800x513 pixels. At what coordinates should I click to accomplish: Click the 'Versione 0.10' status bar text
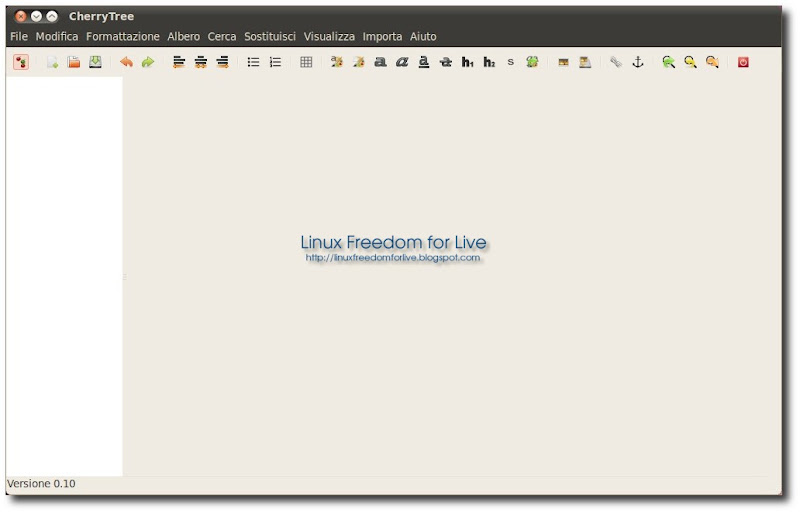coord(41,484)
